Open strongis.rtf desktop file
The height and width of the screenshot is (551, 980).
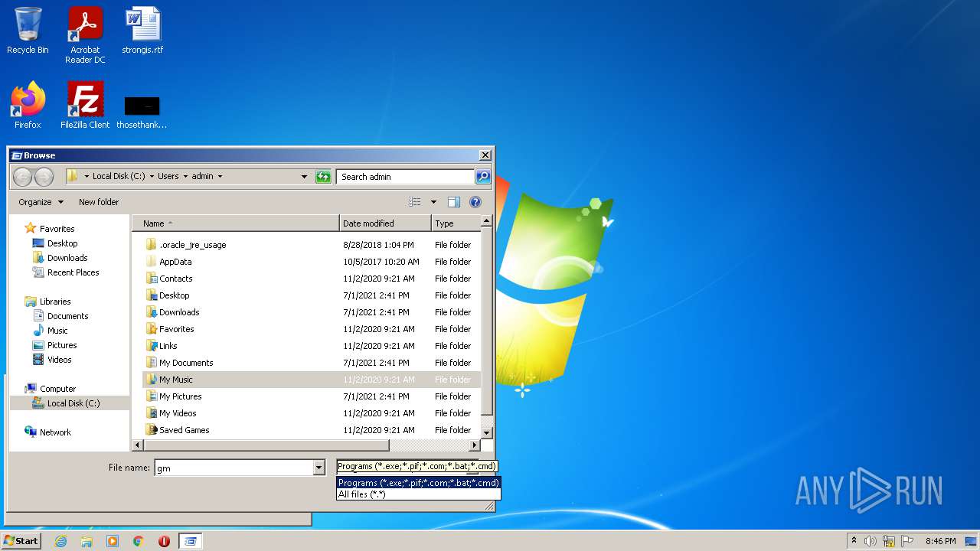[142, 31]
